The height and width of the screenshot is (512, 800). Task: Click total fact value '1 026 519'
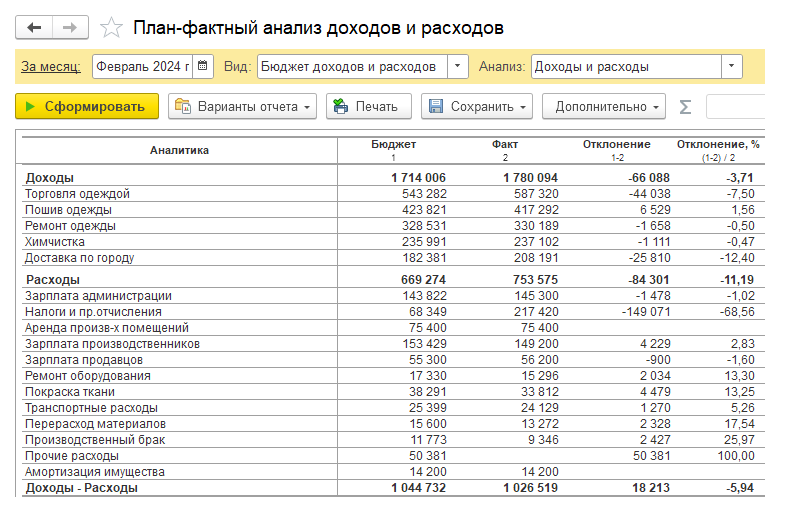point(530,488)
